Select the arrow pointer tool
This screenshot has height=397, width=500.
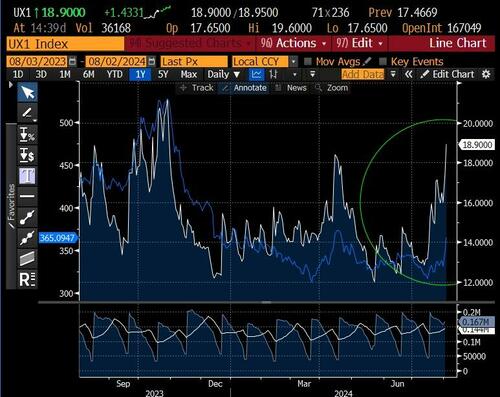pyautogui.click(x=27, y=92)
